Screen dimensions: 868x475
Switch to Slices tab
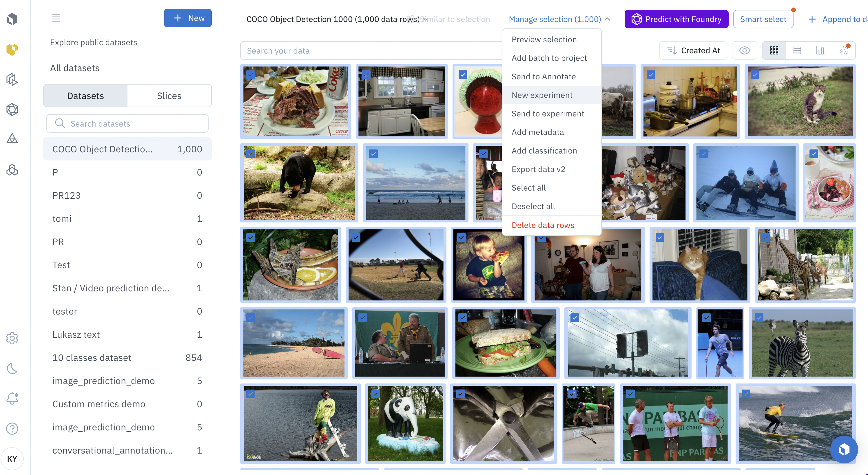click(169, 95)
